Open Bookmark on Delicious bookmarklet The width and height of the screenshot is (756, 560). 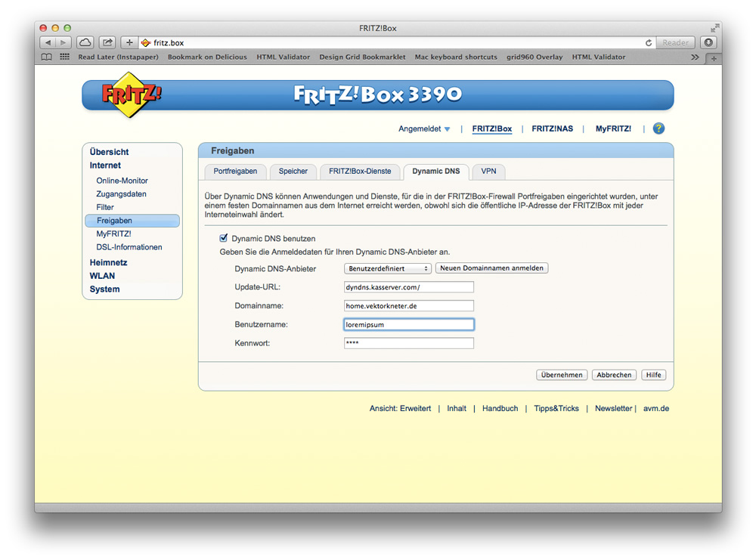click(207, 57)
